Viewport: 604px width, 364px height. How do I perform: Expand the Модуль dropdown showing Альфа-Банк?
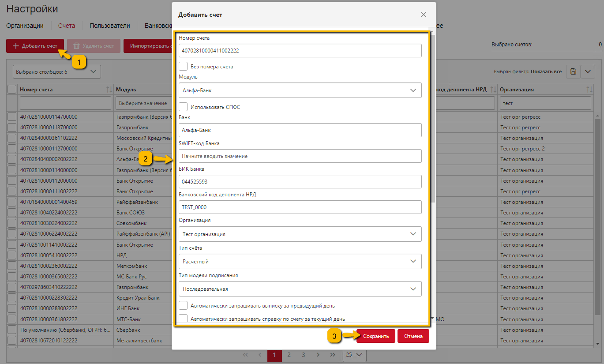pos(300,90)
